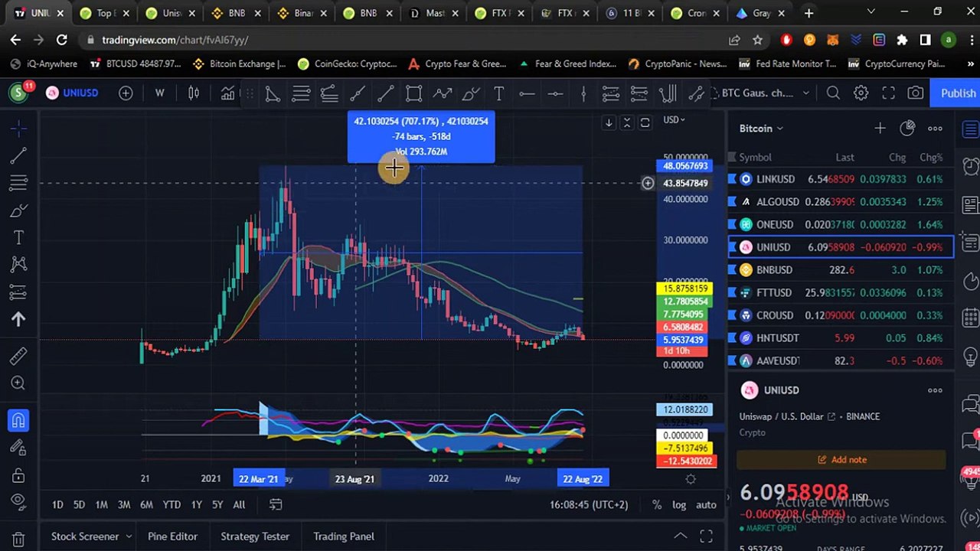
Task: Select the rectangle tool in favorites toolbar
Action: (x=413, y=93)
